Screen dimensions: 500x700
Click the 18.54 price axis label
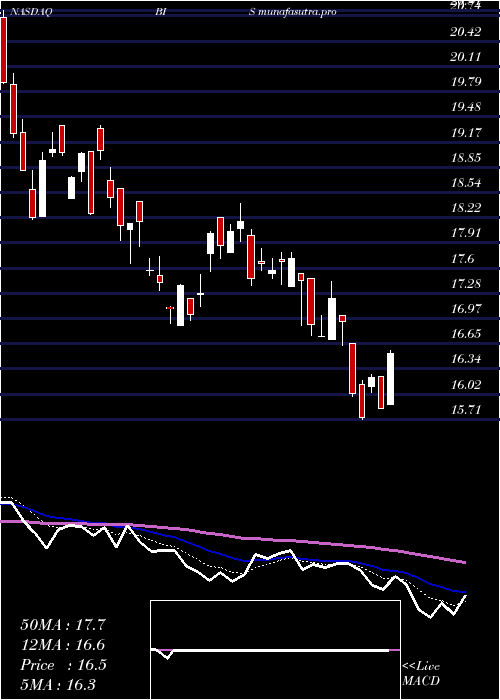click(466, 183)
